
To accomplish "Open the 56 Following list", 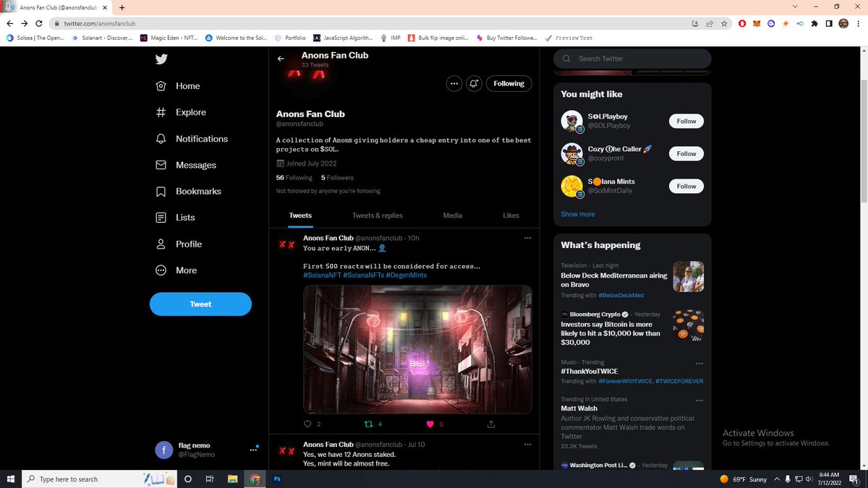I will (x=294, y=178).
